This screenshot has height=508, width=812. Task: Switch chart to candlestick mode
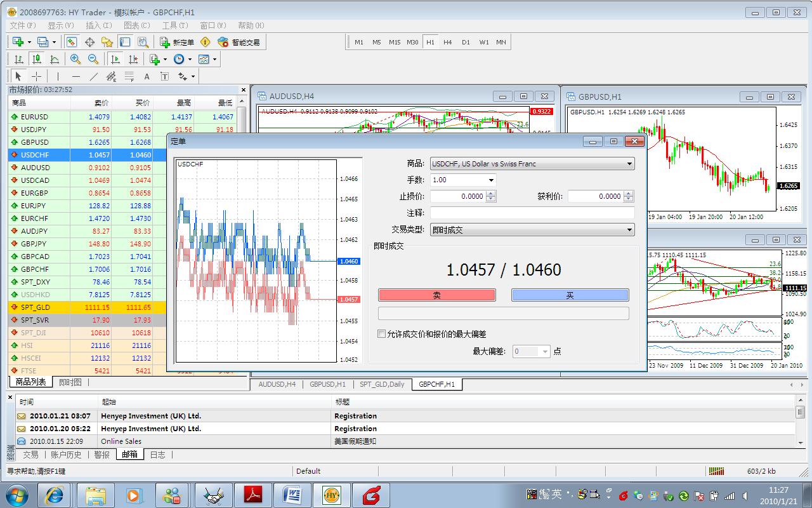(37, 59)
